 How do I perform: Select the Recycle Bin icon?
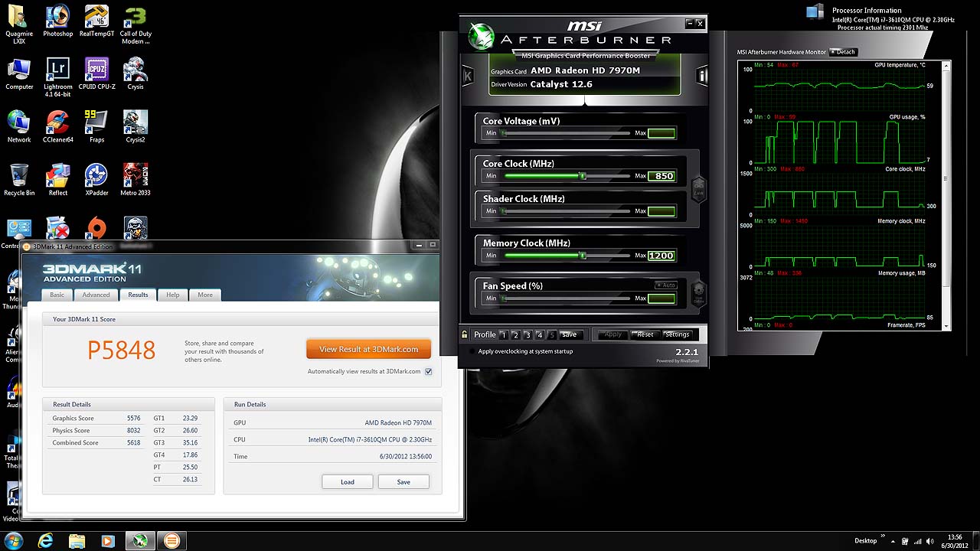[19, 180]
